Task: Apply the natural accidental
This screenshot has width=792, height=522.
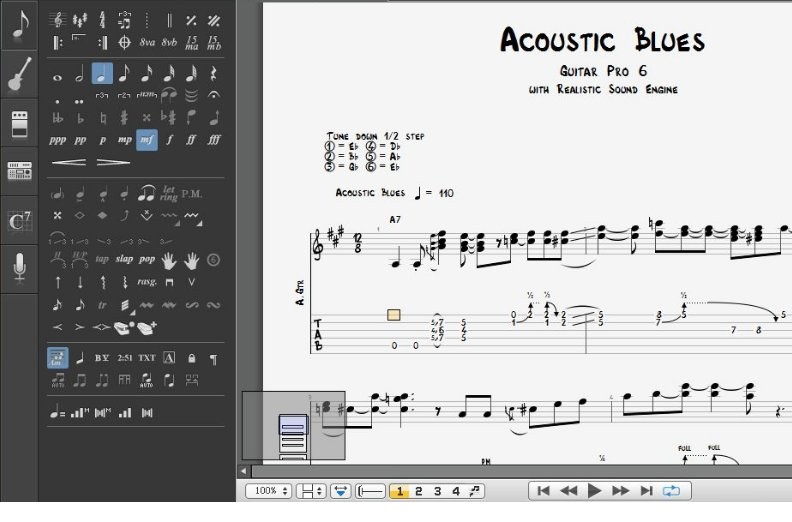Action: (x=102, y=118)
